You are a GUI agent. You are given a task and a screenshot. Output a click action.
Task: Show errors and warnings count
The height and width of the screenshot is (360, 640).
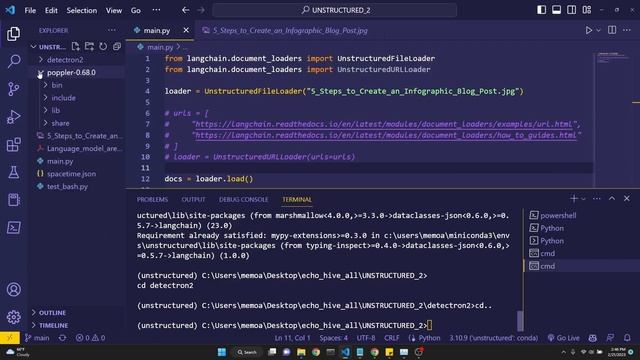[90, 338]
